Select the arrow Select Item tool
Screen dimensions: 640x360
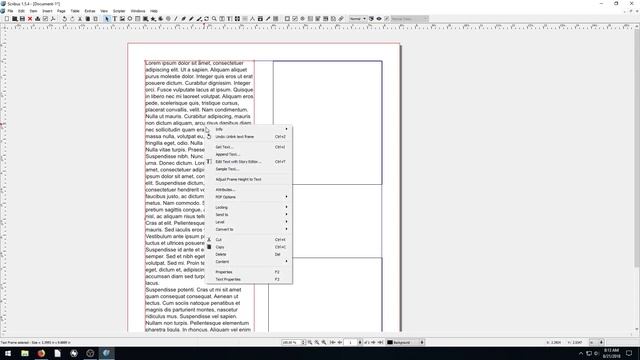point(107,19)
